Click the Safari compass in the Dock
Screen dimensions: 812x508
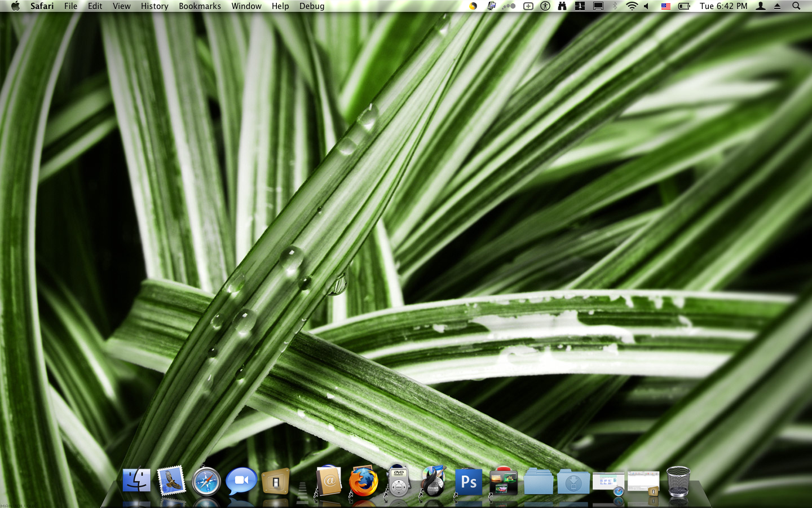click(206, 481)
